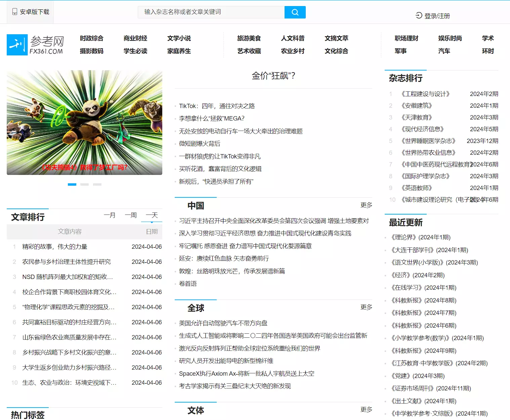Click the 安卓版下载 phone download link
Viewport: 510px width, 420px height.
click(31, 12)
